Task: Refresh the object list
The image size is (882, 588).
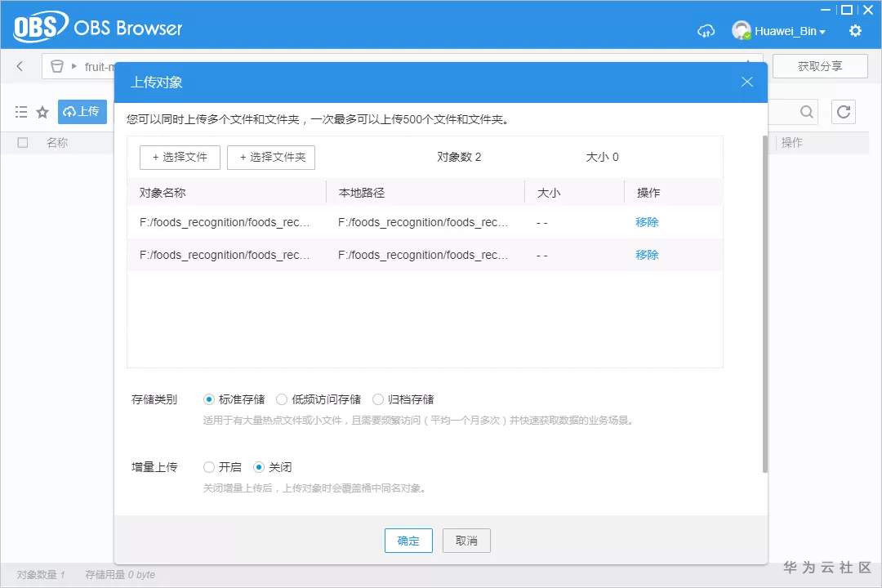Action: (843, 111)
